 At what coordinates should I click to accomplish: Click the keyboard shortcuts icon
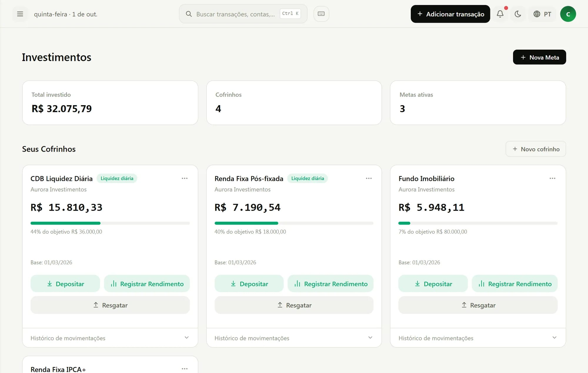(321, 14)
